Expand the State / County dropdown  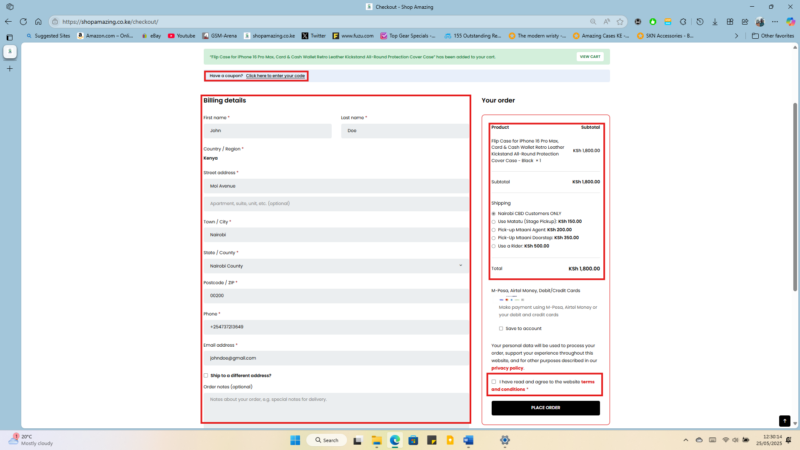click(x=335, y=266)
